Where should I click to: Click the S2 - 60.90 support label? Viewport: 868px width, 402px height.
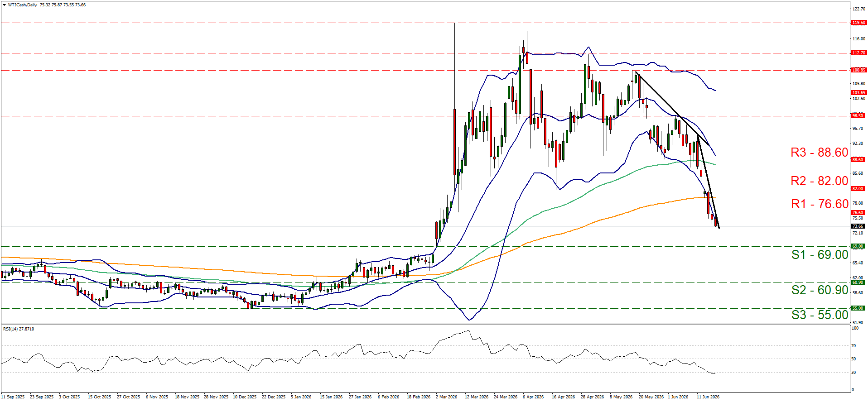click(820, 290)
